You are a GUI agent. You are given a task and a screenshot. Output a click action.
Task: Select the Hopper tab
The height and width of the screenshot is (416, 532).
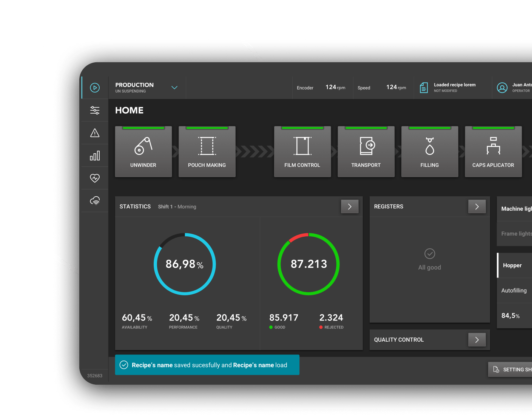pos(512,265)
